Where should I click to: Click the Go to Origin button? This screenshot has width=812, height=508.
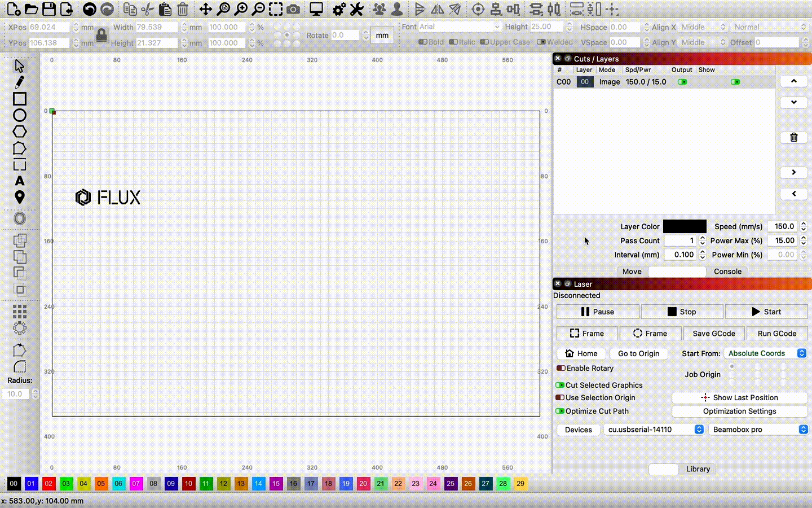point(639,354)
